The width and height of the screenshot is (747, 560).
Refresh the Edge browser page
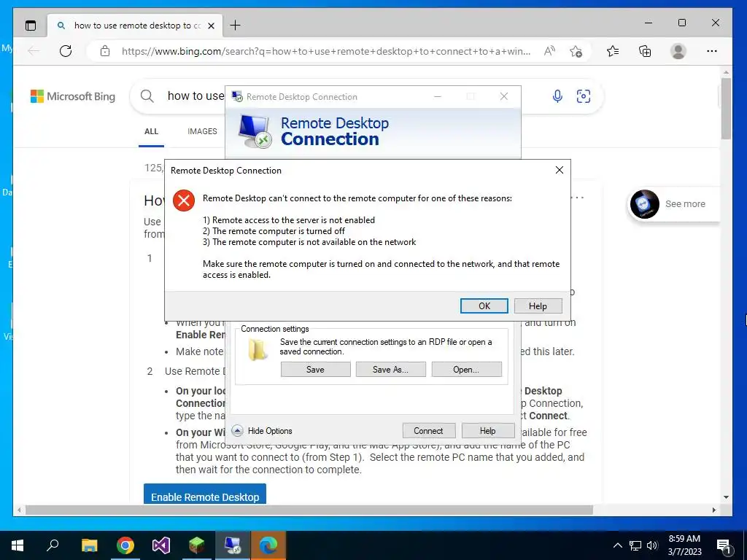coord(66,51)
